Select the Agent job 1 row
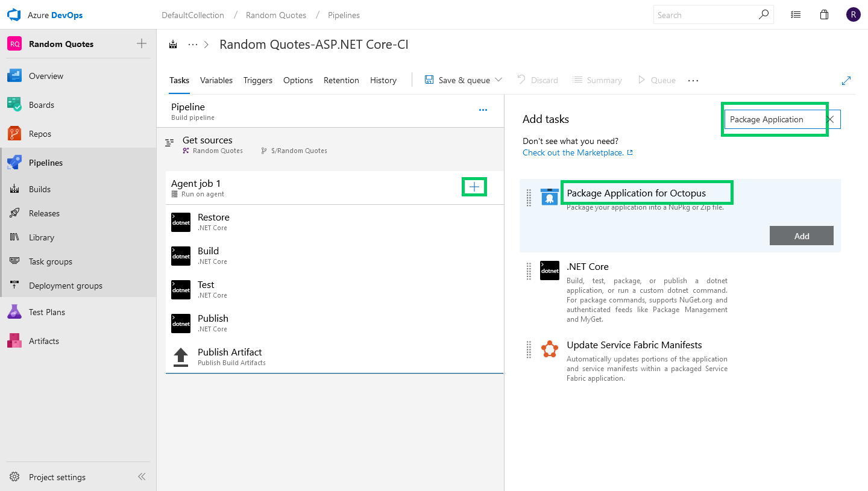This screenshot has height=491, width=868. (334, 188)
